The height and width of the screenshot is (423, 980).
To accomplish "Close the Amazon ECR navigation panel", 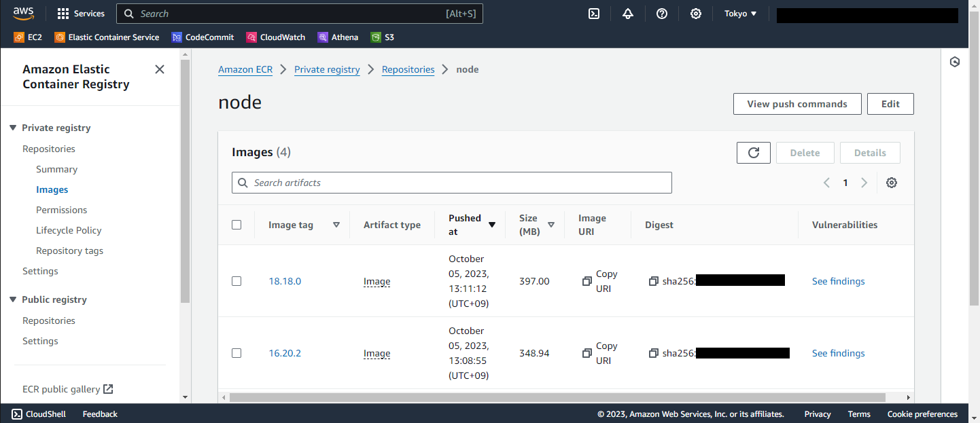I will pyautogui.click(x=160, y=69).
